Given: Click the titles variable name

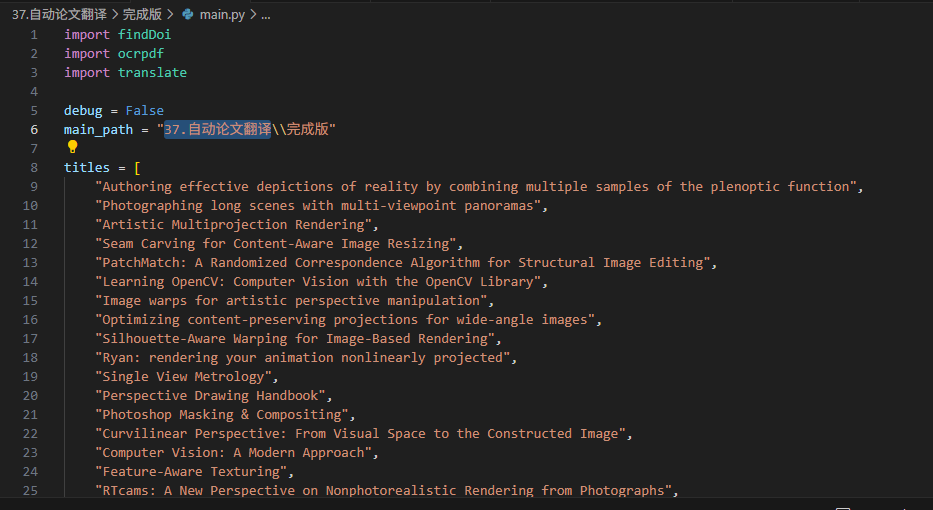Looking at the screenshot, I should pyautogui.click(x=87, y=168).
